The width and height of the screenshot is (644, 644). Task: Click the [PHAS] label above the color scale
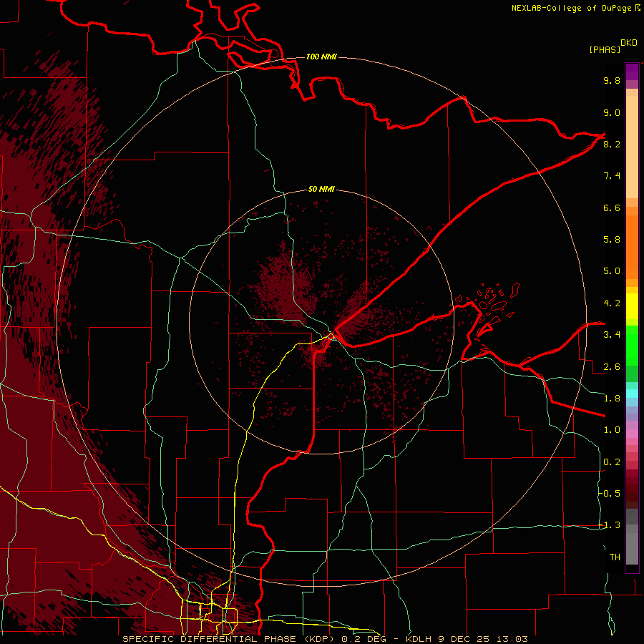coord(605,49)
